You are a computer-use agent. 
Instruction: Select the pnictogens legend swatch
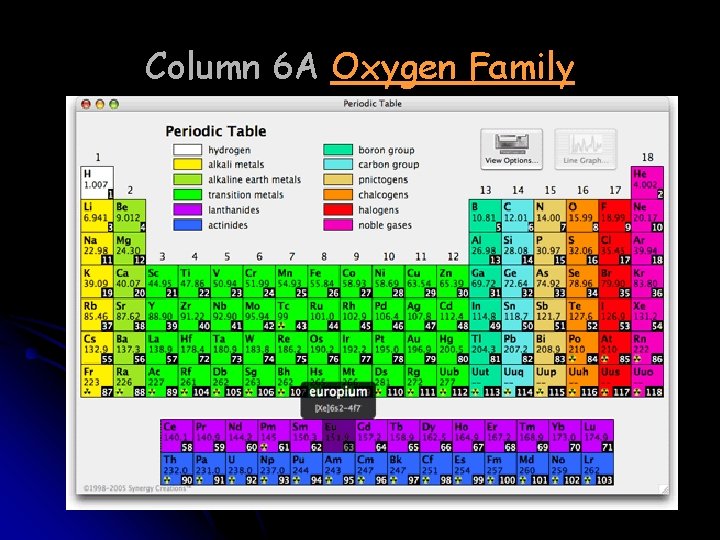[x=338, y=180]
